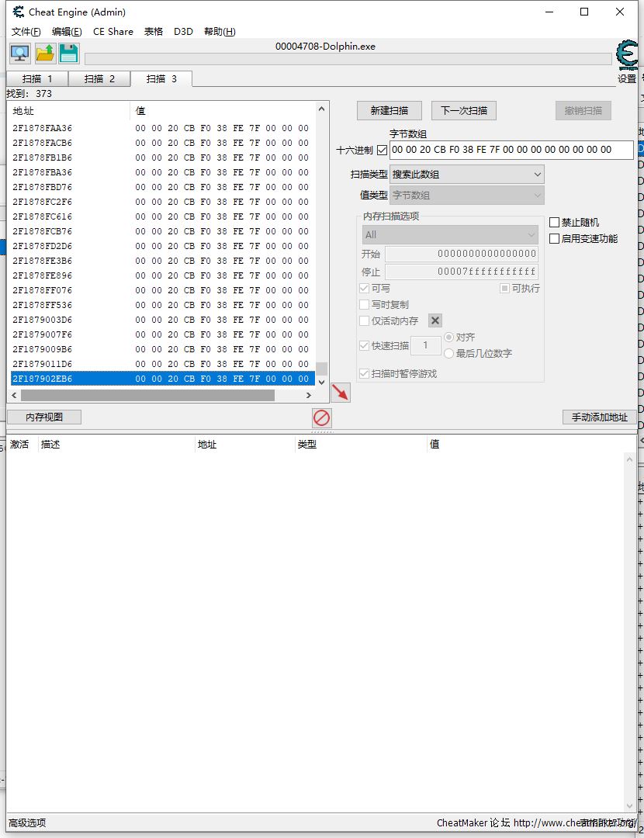644x838 pixels.
Task: Click the 新建扫描 button
Action: 389,110
